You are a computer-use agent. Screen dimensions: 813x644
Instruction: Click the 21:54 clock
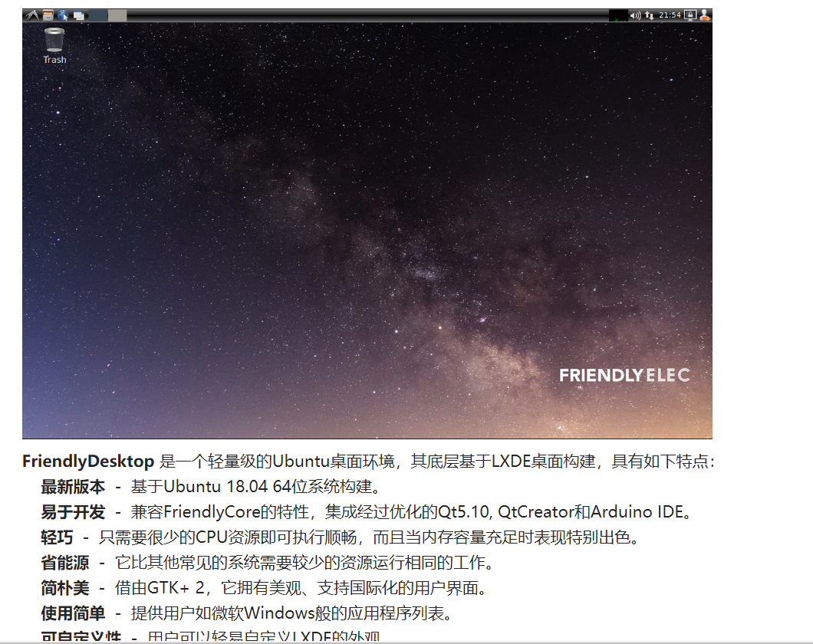click(x=670, y=15)
